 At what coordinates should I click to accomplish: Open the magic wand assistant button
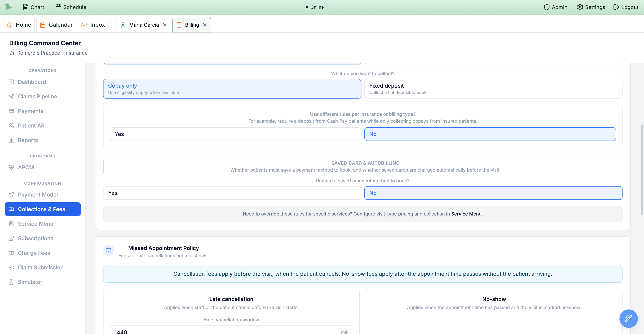tap(628, 318)
